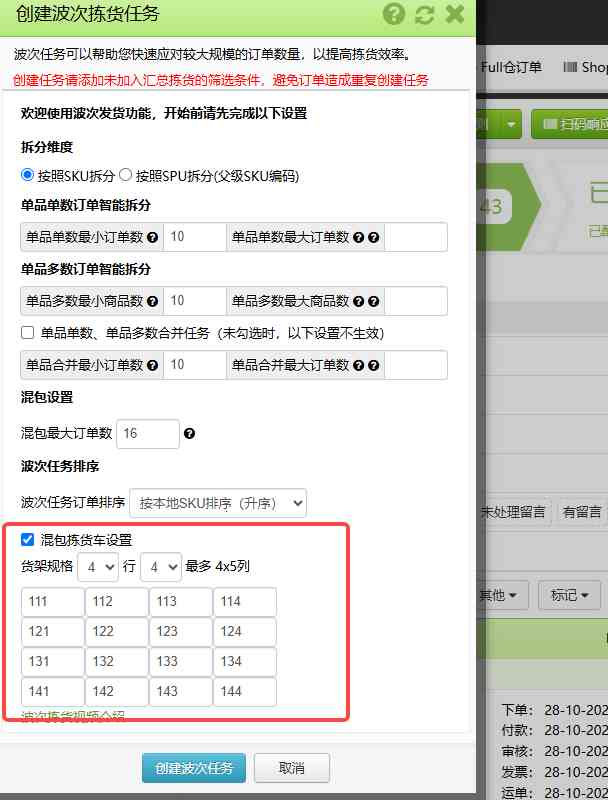Click 创建波次任务 button
Viewport: 608px width, 800px height.
(x=194, y=768)
